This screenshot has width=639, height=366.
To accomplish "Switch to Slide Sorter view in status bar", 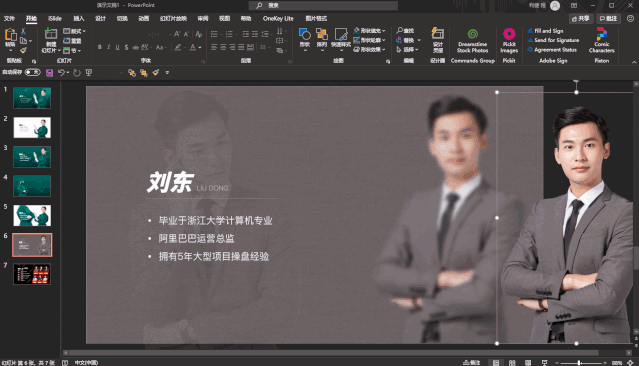I will coord(512,362).
